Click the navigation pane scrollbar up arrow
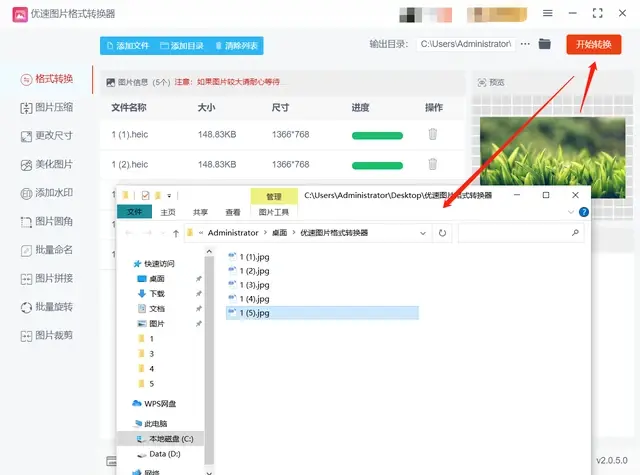This screenshot has height=475, width=640. pyautogui.click(x=209, y=252)
